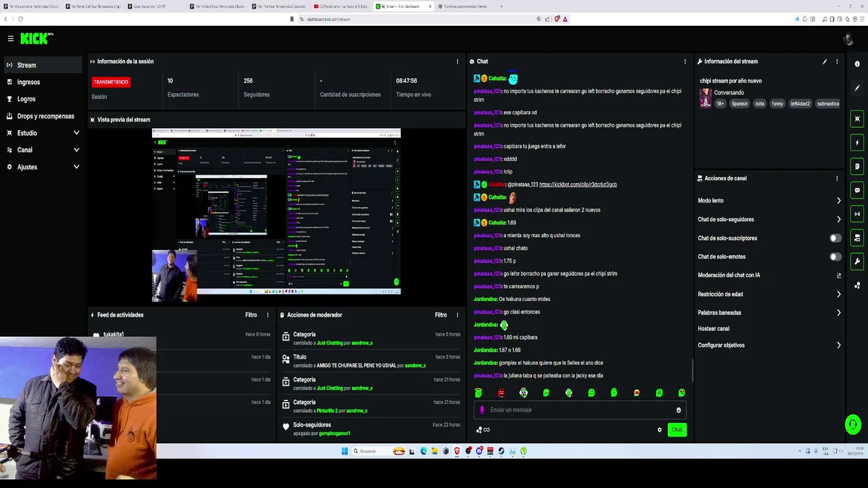Open the hamburger menu beside the Kick logo
Image resolution: width=868 pixels, height=488 pixels.
pyautogui.click(x=11, y=39)
